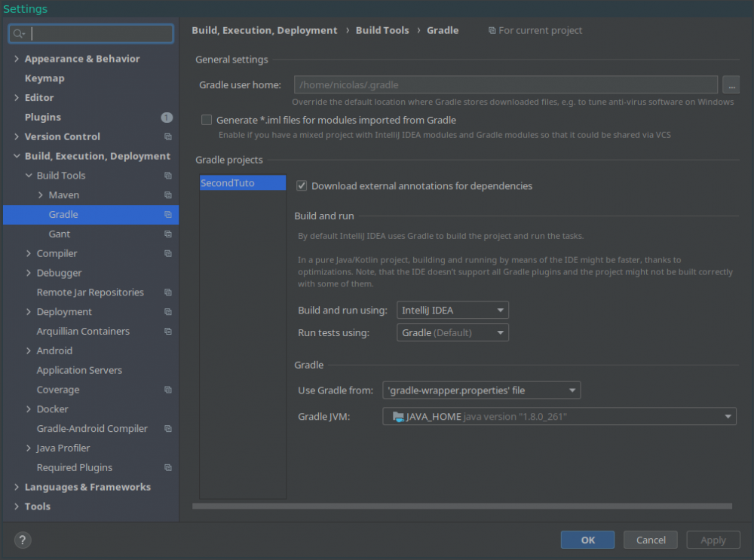Click project-level icon beside Remote Jar Repositories

coord(168,292)
